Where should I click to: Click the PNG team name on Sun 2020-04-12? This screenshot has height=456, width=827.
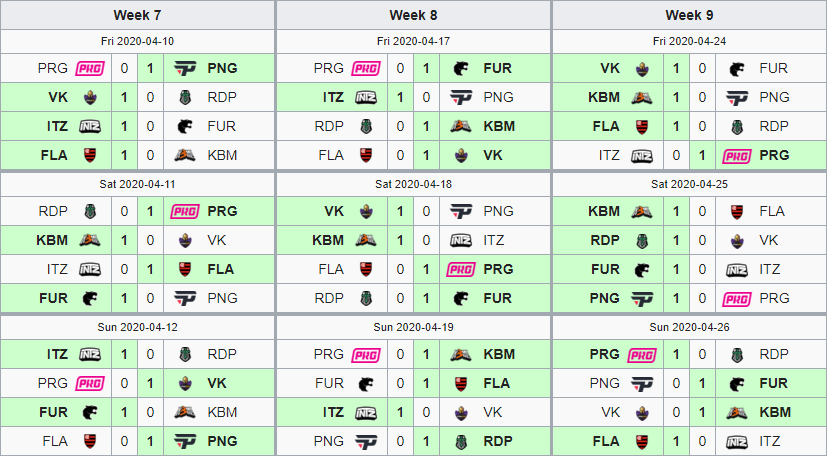[222, 441]
